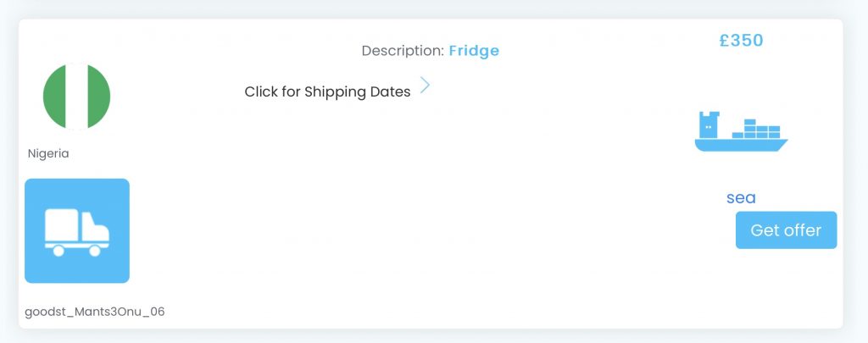The height and width of the screenshot is (343, 868).
Task: Click the "Nigeria" country label
Action: [x=48, y=154]
